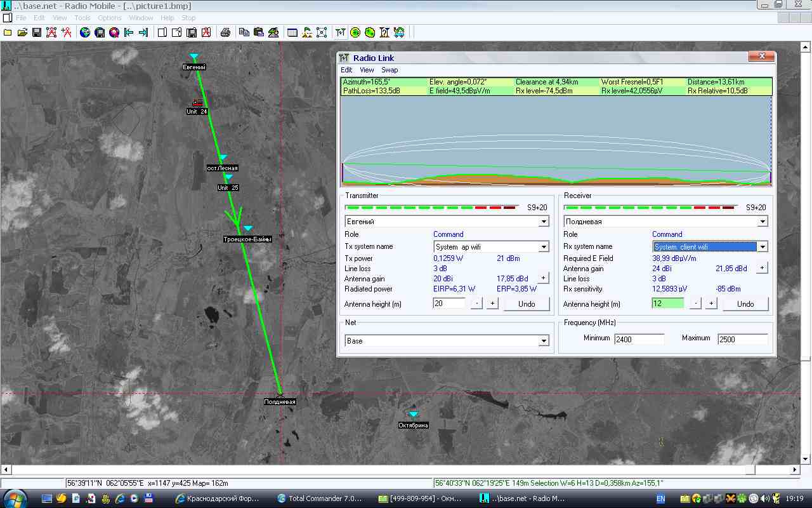Screen dimensions: 812x508
Task: Click plus beside the transmitter antenna gain
Action: click(x=543, y=278)
